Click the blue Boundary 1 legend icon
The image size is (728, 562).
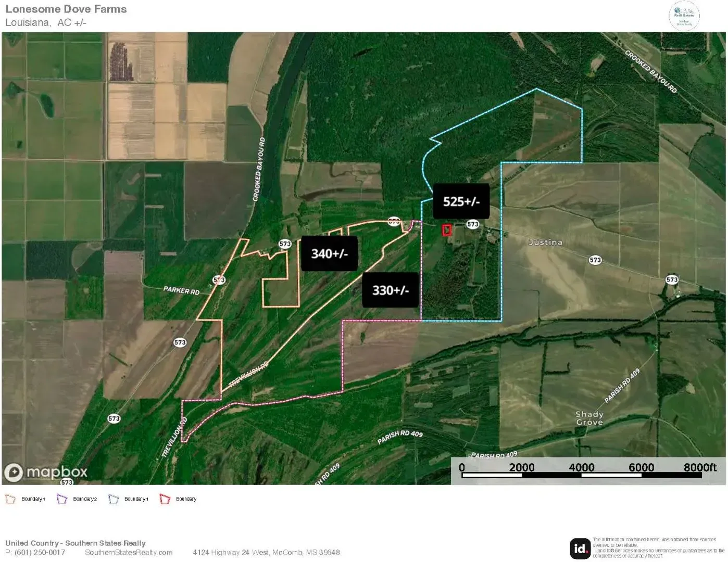114,499
